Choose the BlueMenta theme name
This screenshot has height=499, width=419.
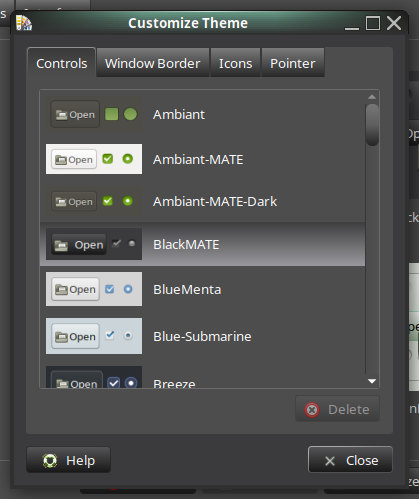click(x=187, y=289)
